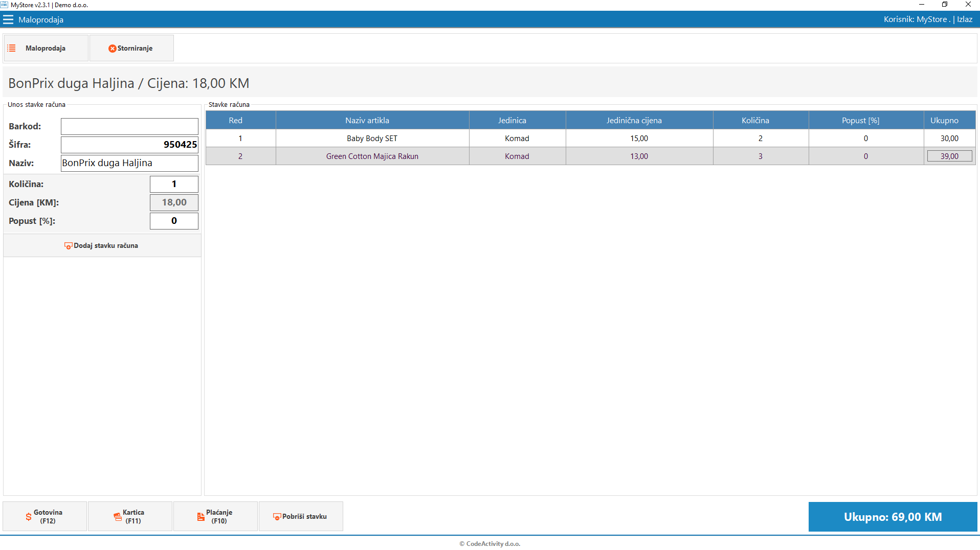
Task: Click Komad cell in Baby Body SET row
Action: (x=517, y=139)
